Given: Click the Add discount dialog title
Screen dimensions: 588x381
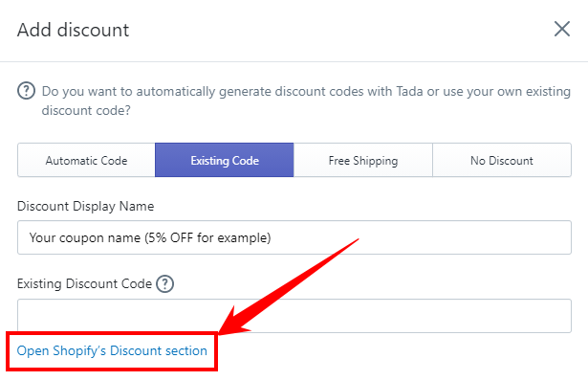Looking at the screenshot, I should pyautogui.click(x=73, y=30).
